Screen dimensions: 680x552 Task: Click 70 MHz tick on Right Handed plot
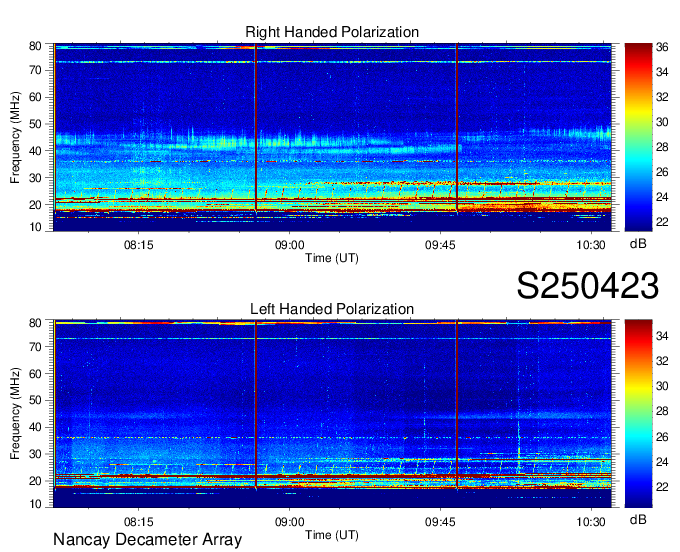pyautogui.click(x=35, y=70)
